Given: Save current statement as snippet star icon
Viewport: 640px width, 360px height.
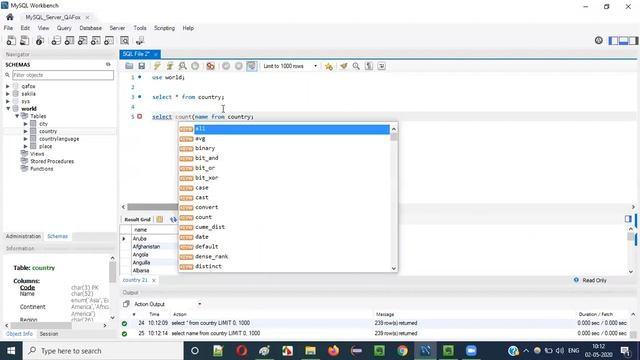Looking at the screenshot, I should pyautogui.click(x=329, y=66).
